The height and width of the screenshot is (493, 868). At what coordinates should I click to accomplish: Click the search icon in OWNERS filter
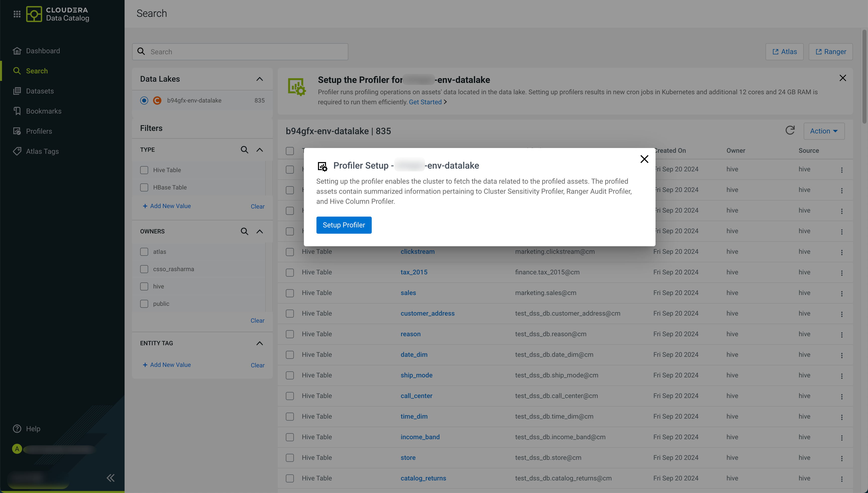pyautogui.click(x=244, y=231)
